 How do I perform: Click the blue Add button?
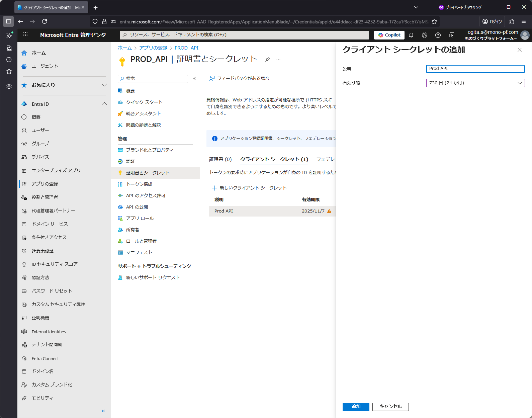coord(356,407)
